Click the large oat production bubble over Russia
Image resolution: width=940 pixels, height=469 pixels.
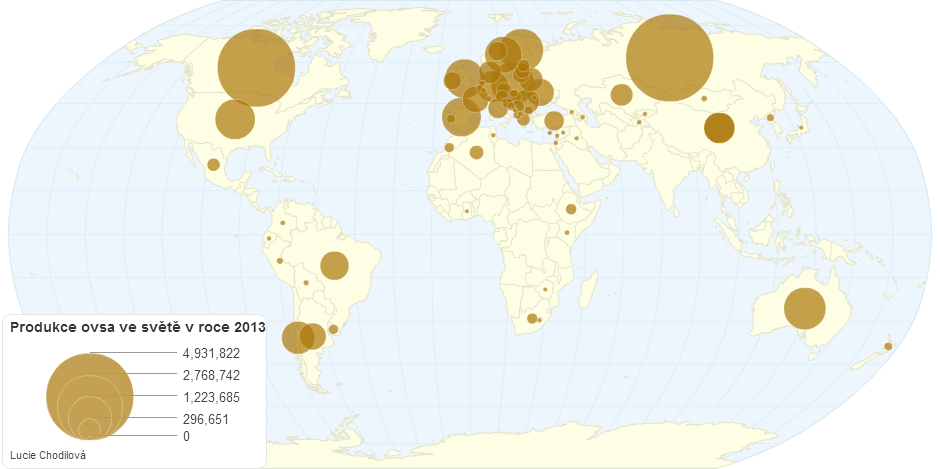[x=669, y=58]
